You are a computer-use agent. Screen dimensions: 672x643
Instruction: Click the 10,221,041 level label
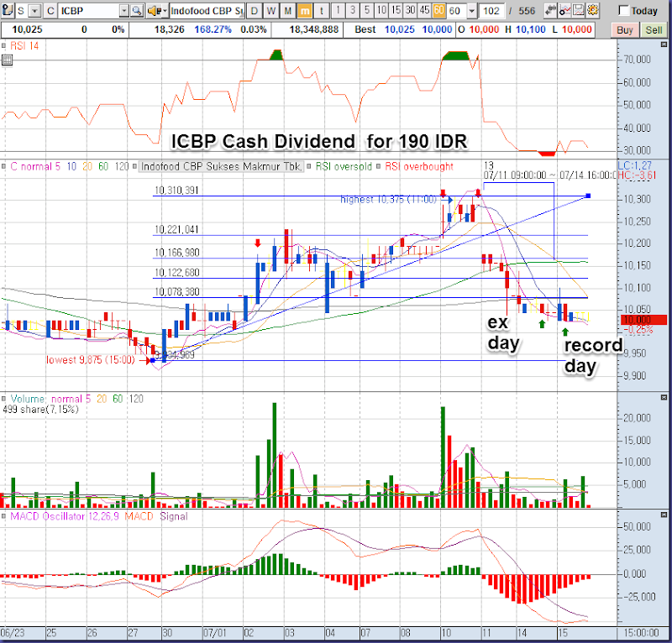point(176,230)
